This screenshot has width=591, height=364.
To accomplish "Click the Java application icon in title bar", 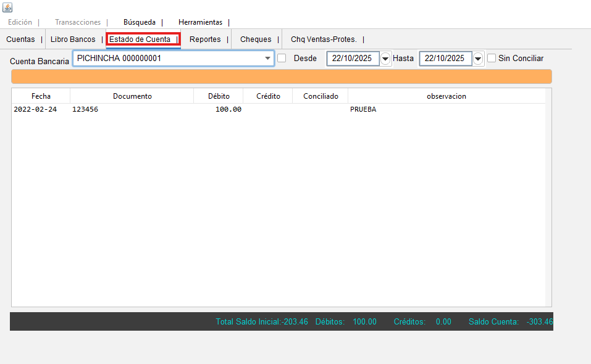I will tap(7, 7).
